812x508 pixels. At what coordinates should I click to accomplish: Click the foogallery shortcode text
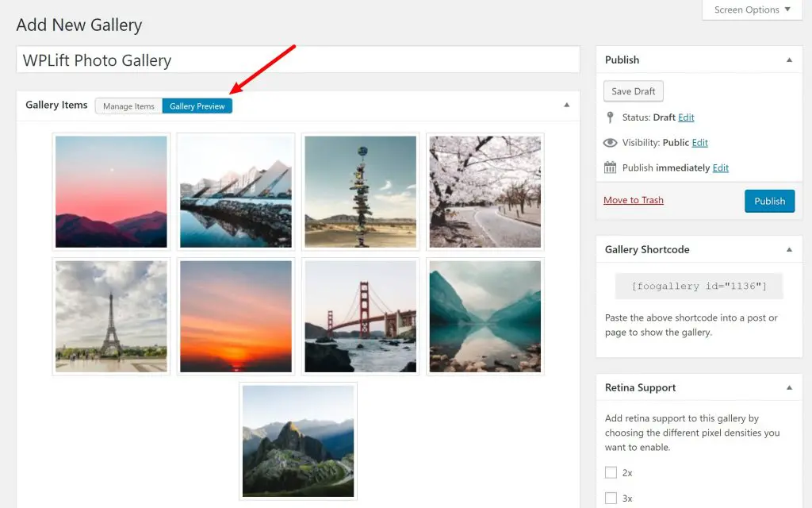click(699, 286)
